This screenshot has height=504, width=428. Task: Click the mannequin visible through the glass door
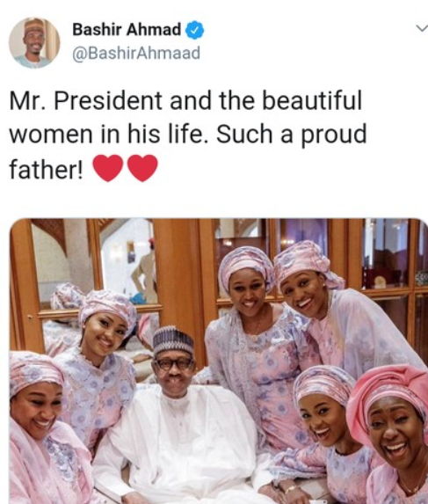tap(146, 272)
